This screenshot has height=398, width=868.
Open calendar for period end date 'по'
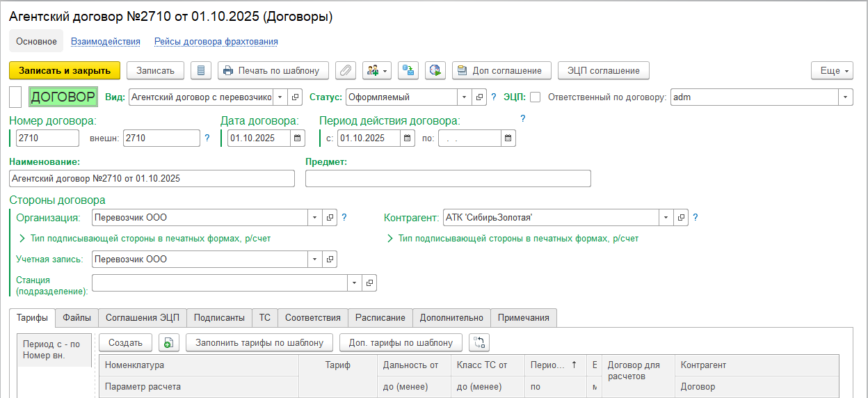509,138
